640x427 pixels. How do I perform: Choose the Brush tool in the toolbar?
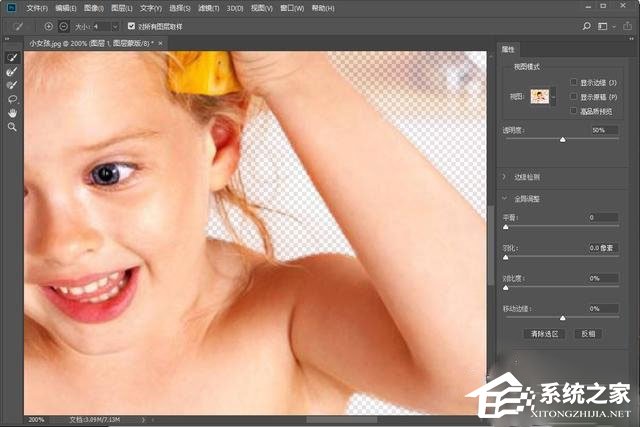pyautogui.click(x=12, y=86)
